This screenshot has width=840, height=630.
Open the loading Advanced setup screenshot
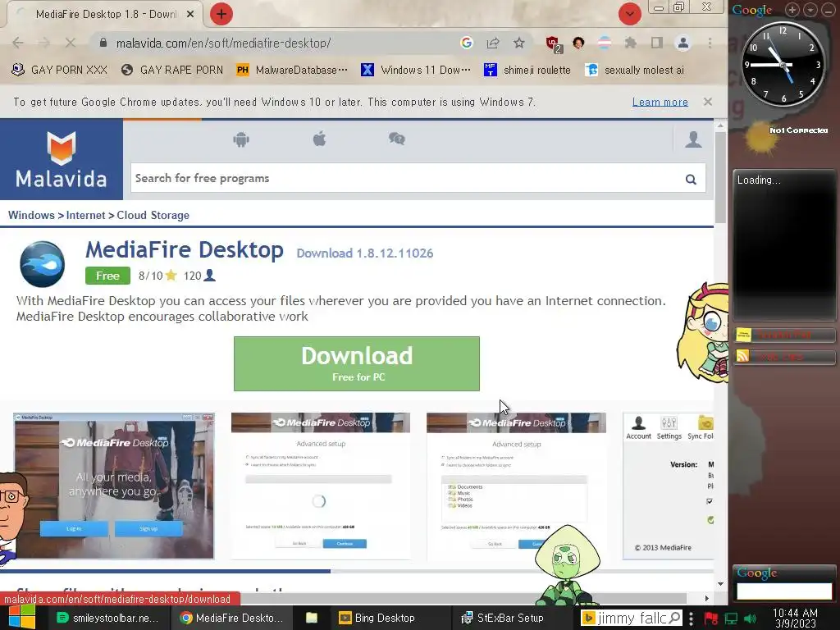coord(321,486)
